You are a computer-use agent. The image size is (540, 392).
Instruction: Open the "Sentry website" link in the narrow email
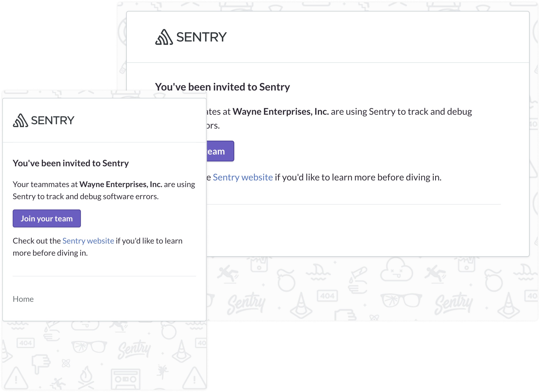coord(88,241)
